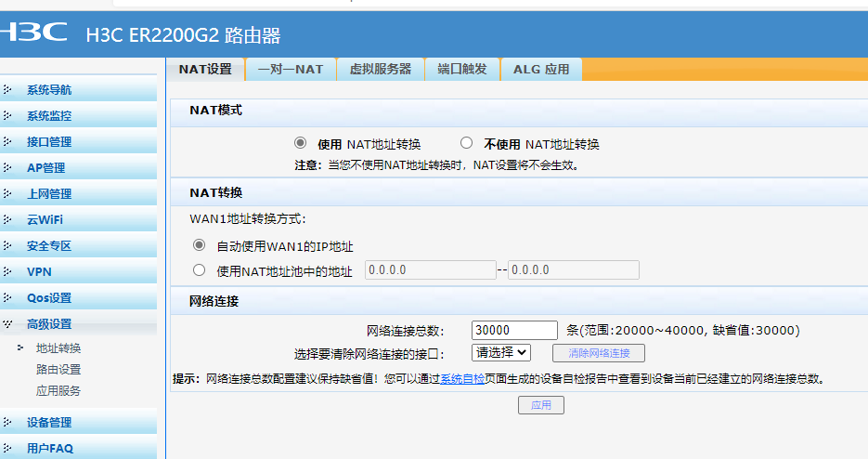Click expand arrow icon beside VPN
Screen dimensions: 868x459
coord(7,271)
